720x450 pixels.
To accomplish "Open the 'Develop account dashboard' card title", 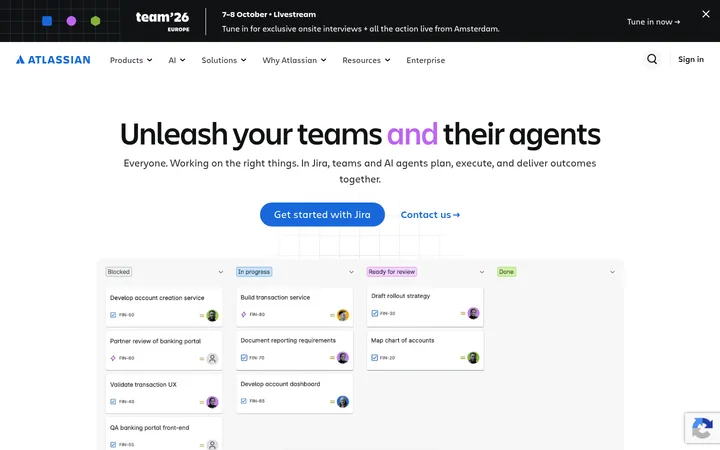I will tap(280, 384).
